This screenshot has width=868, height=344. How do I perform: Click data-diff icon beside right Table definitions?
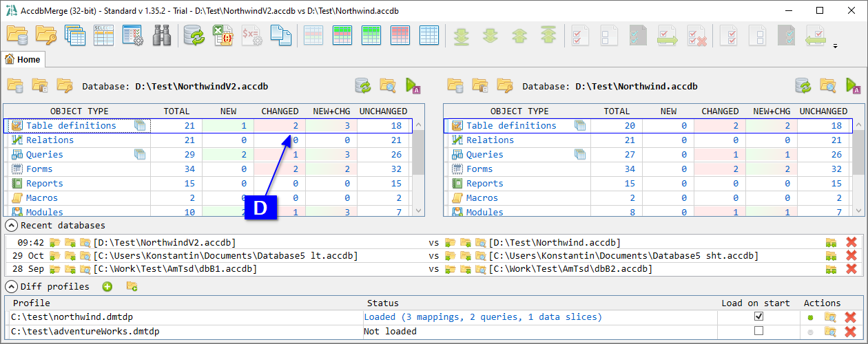click(x=580, y=125)
